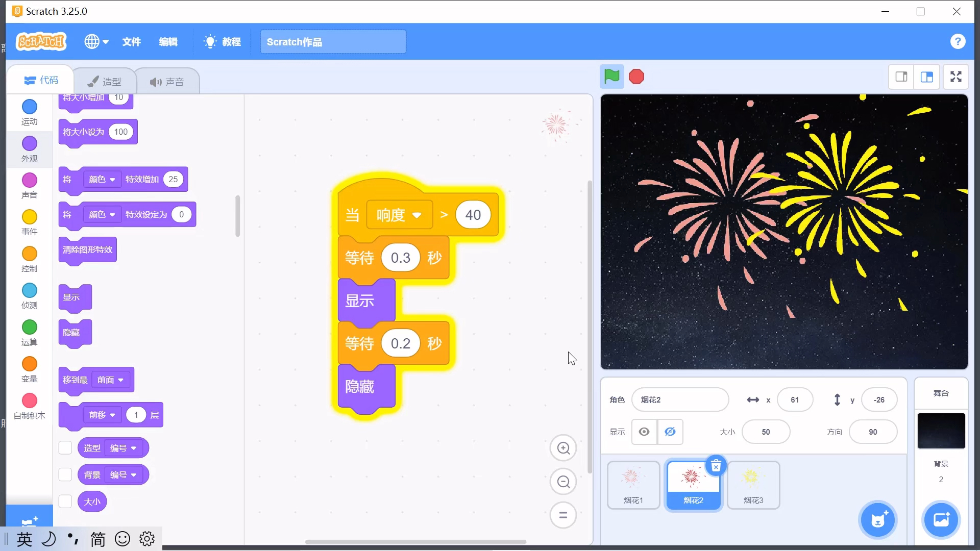Image resolution: width=980 pixels, height=551 pixels.
Task: Open 文件 menu in top bar
Action: [x=132, y=41]
